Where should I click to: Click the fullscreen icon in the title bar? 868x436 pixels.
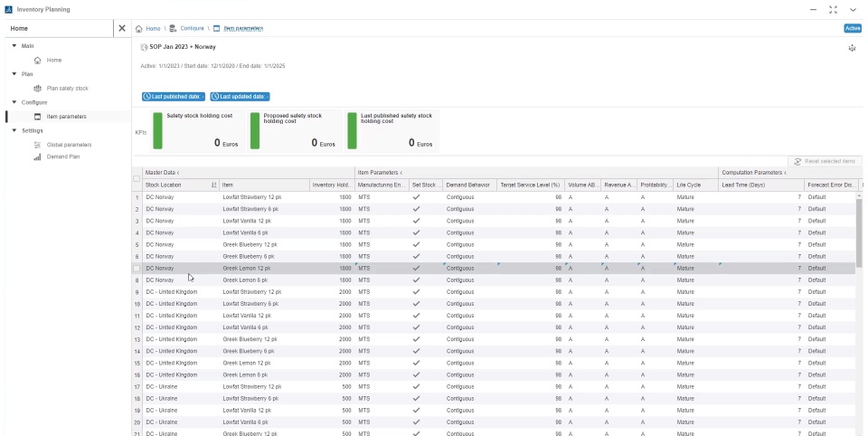tap(833, 9)
